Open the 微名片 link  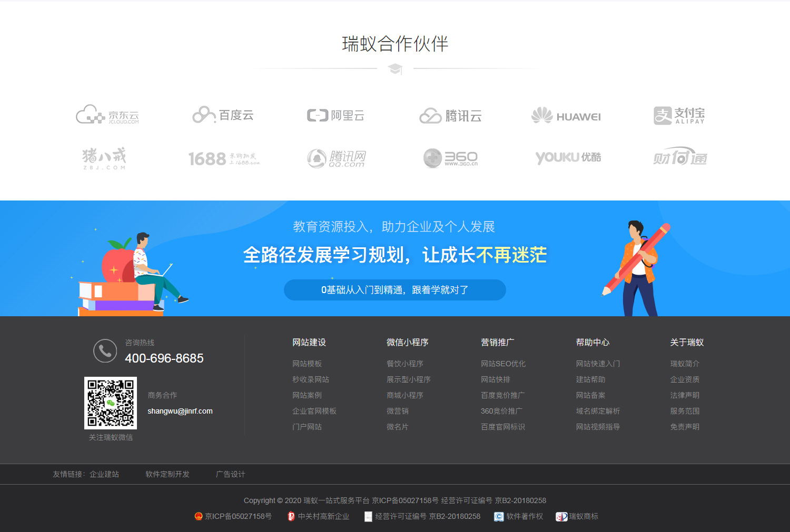398,427
